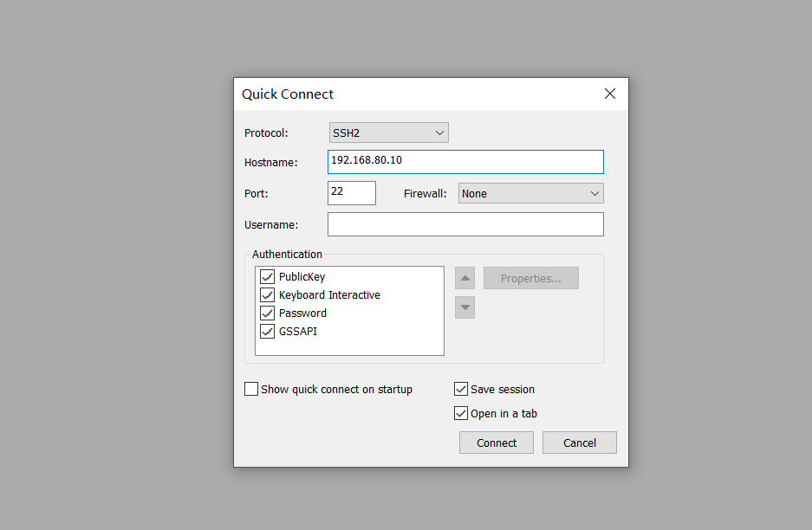Expand the Firewall dropdown showing None
812x530 pixels.
530,193
